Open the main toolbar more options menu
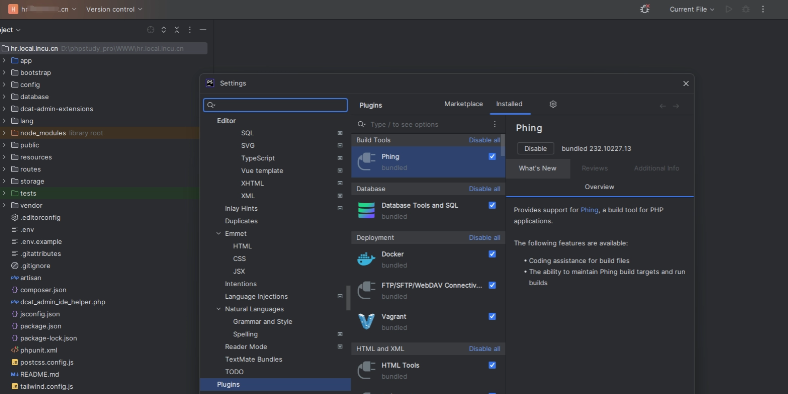Image resolution: width=788 pixels, height=394 pixels. coord(763,9)
